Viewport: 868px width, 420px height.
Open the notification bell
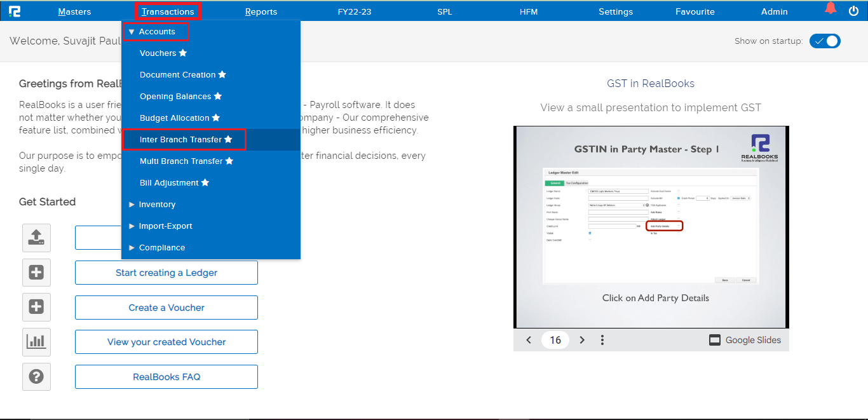(x=831, y=9)
